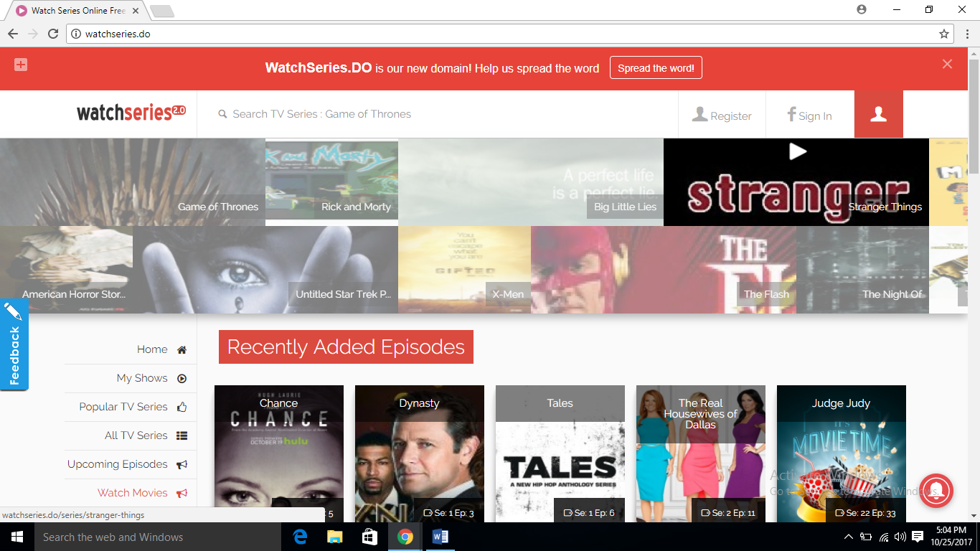Open the Rick and Morty banner
Image resolution: width=980 pixels, height=551 pixels.
coord(331,182)
